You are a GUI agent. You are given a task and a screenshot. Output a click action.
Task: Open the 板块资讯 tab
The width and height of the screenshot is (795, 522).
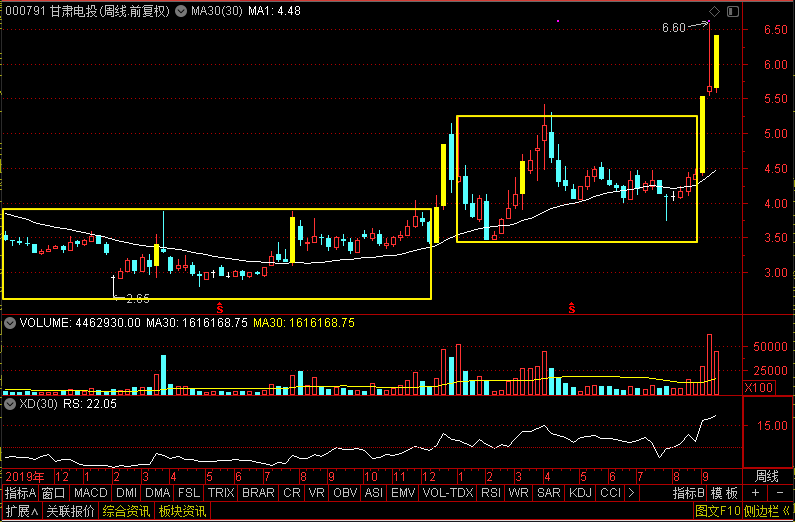pyautogui.click(x=182, y=511)
